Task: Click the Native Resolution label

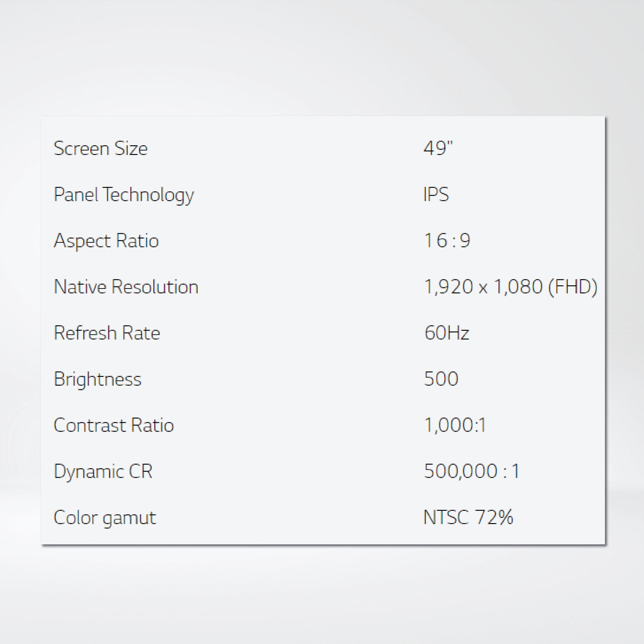Action: point(126,287)
